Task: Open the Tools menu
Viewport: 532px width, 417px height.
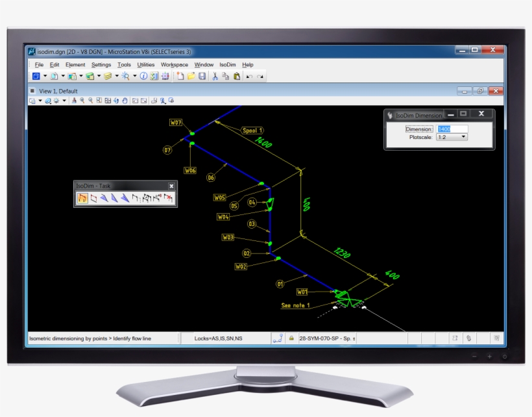Action: coord(124,64)
